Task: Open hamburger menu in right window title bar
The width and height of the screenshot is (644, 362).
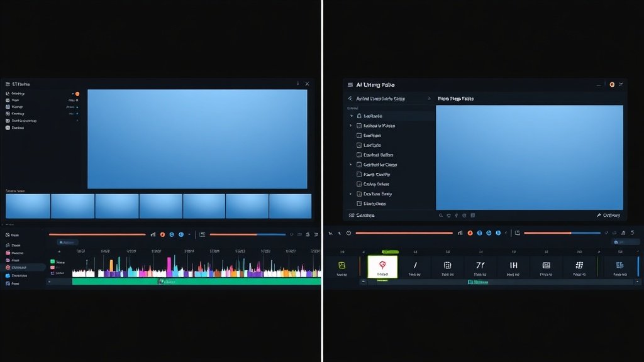Action: 350,85
